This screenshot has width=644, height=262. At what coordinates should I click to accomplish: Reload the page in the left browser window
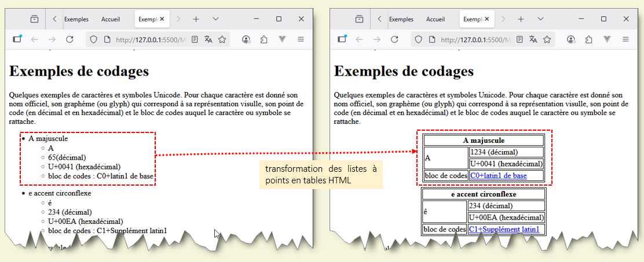pos(69,40)
